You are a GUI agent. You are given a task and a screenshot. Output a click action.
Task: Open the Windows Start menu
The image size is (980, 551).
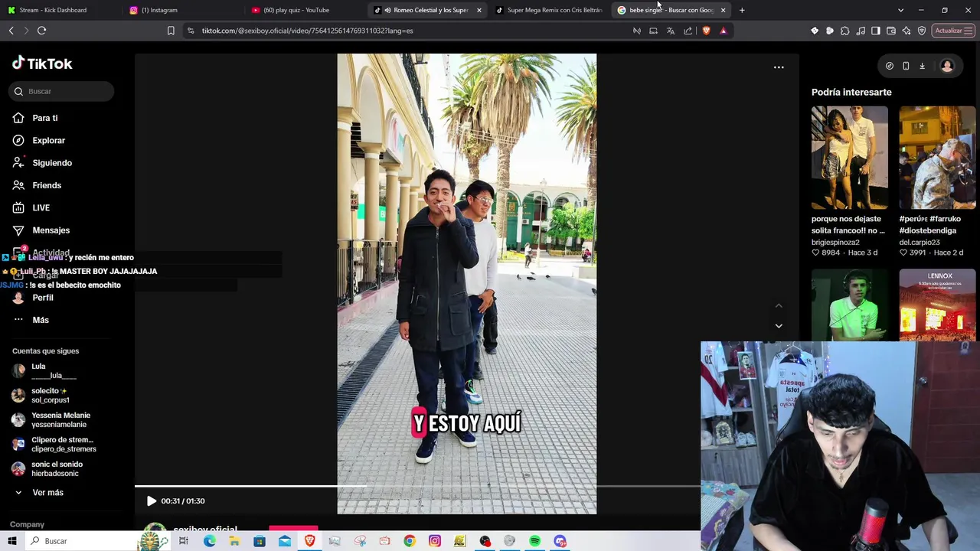(x=11, y=541)
